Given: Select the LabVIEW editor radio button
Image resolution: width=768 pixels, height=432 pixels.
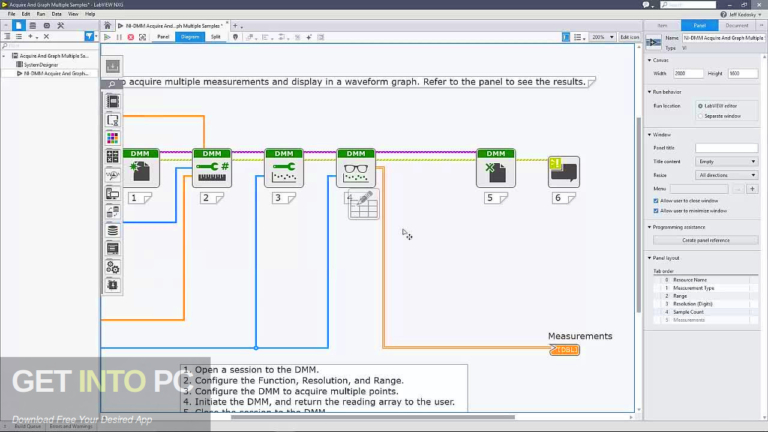Looking at the screenshot, I should (x=700, y=106).
